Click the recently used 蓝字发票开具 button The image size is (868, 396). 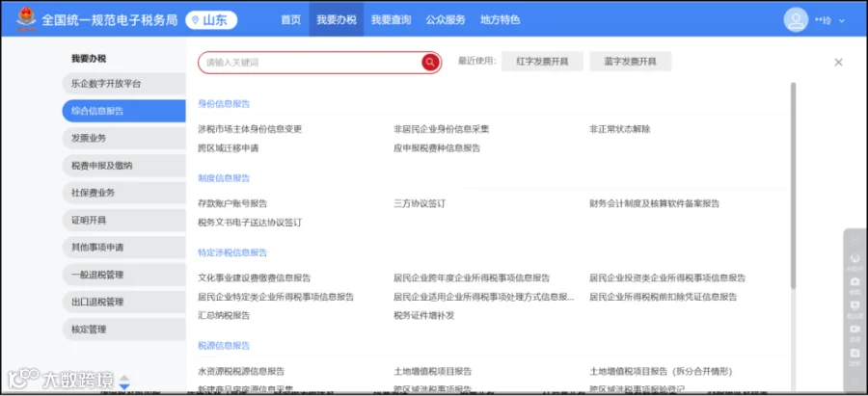click(x=630, y=62)
